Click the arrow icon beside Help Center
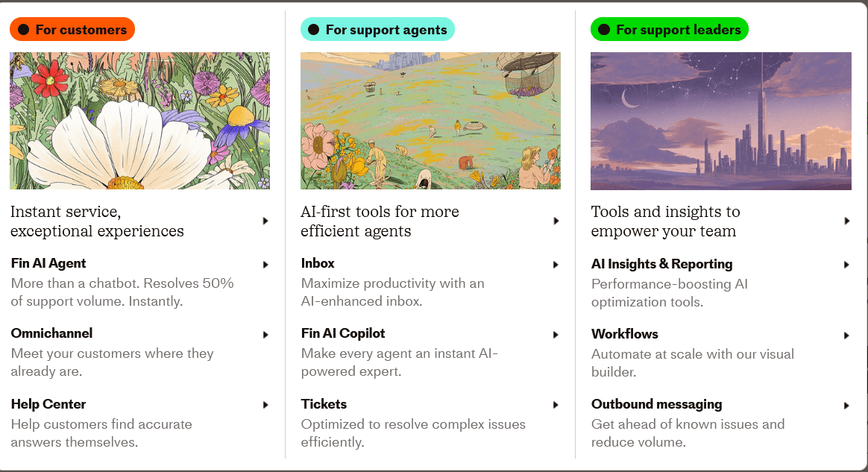868x472 pixels. click(265, 405)
